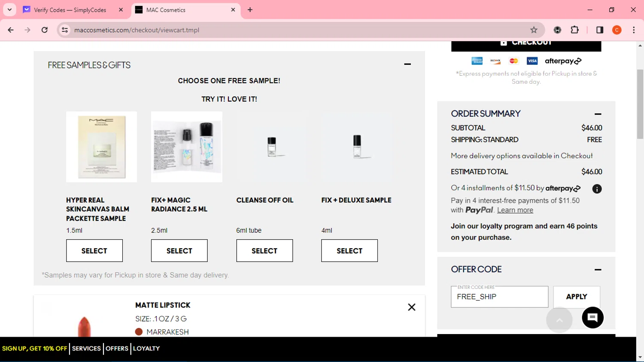Image resolution: width=644 pixels, height=362 pixels.
Task: Click the Visa card icon
Action: (x=532, y=61)
